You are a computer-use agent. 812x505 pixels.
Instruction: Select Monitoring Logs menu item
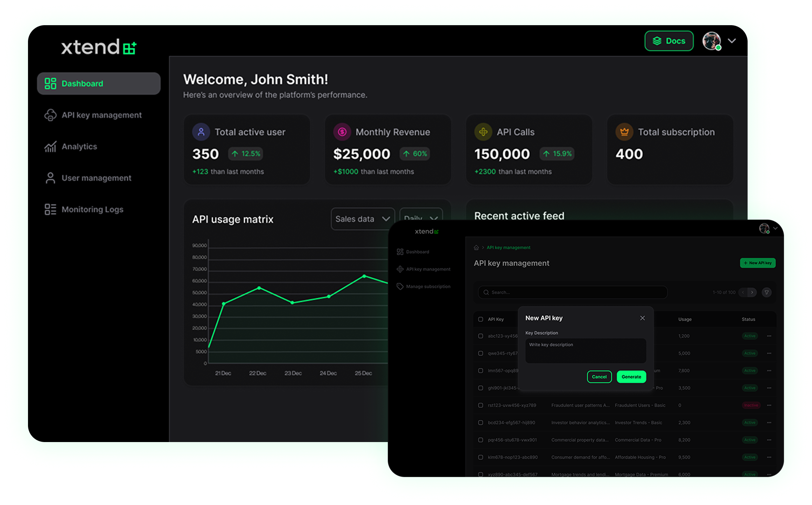click(x=92, y=209)
